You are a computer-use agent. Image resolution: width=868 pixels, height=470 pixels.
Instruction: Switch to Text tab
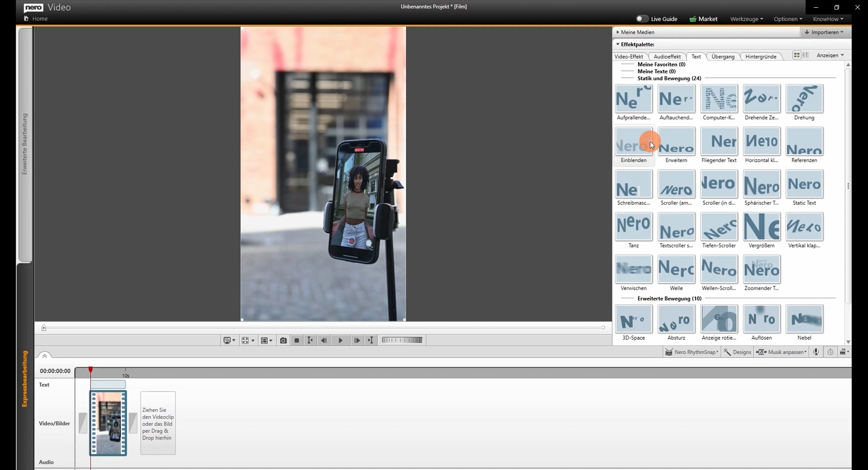point(696,56)
